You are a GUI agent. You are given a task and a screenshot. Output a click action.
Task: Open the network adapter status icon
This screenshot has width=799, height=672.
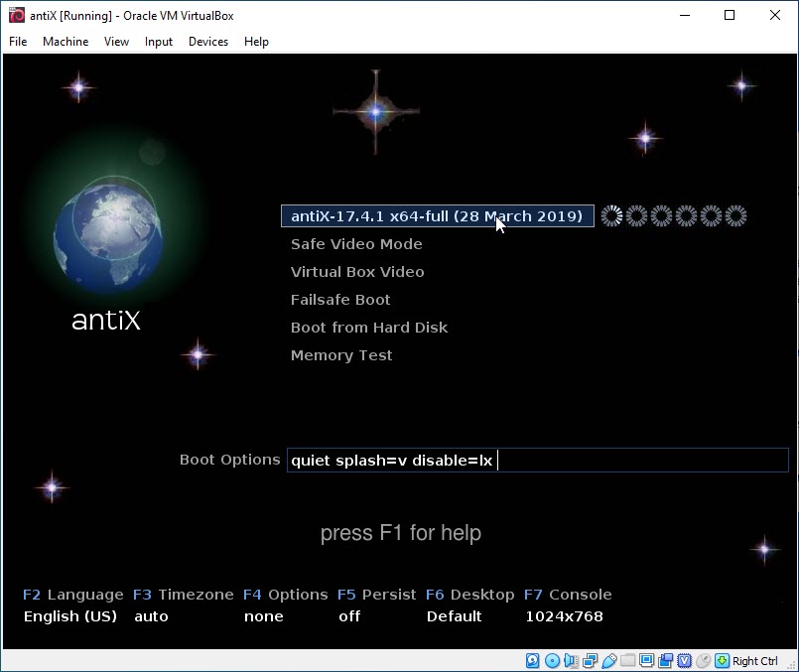591,661
